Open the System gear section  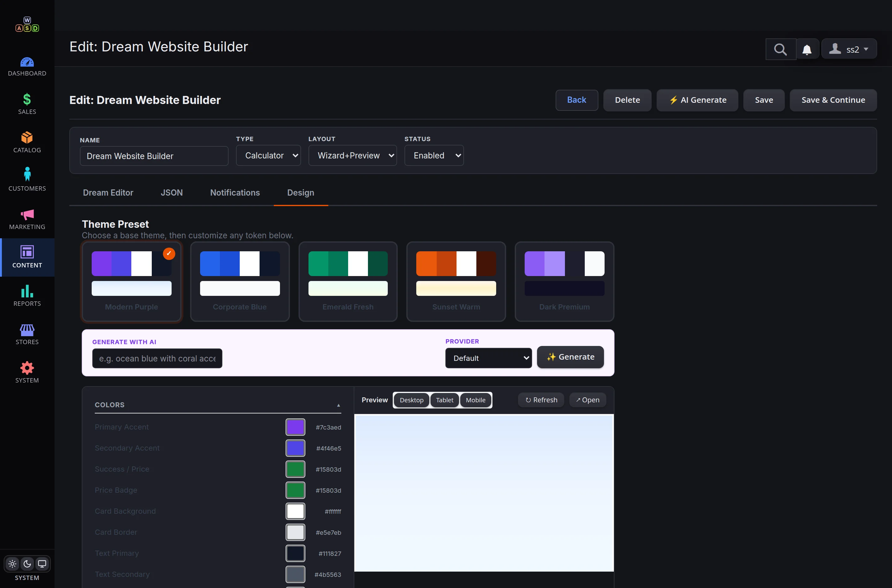point(27,372)
